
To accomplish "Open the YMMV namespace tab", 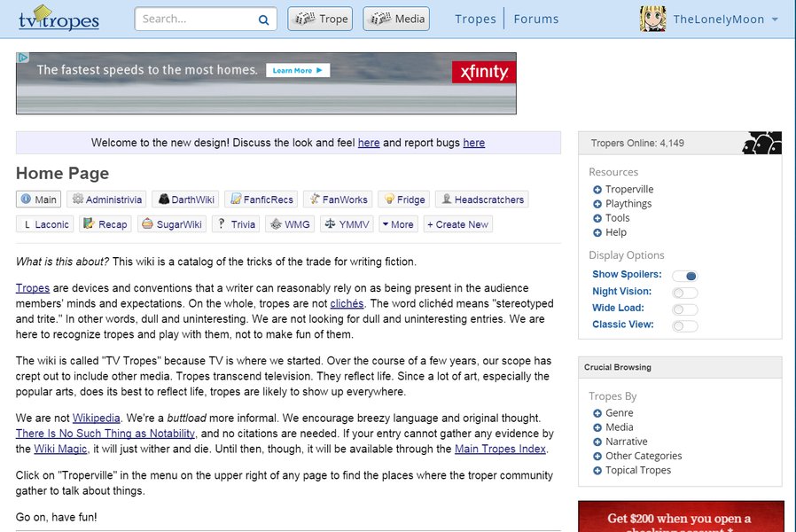I will [x=347, y=224].
